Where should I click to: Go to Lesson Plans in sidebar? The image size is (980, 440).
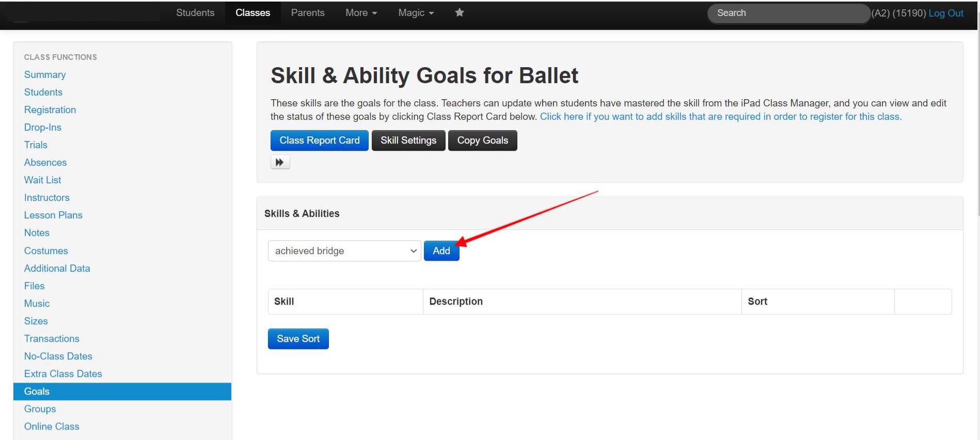coord(53,215)
